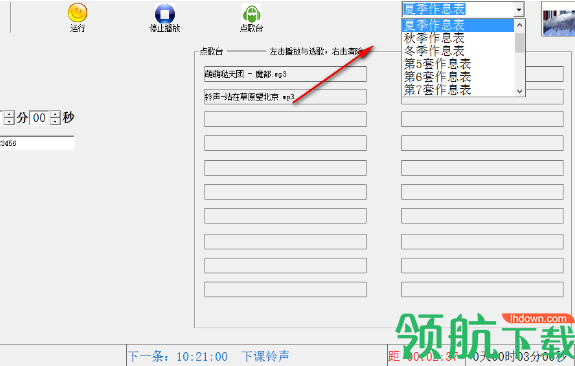The height and width of the screenshot is (366, 575).
Task: Increase the seconds value with up arrow
Action: coord(55,114)
